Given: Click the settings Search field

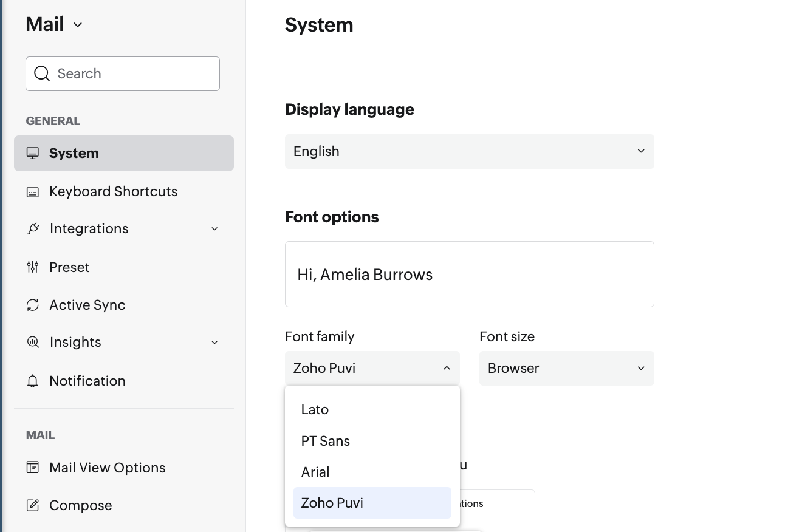Looking at the screenshot, I should pos(134,73).
